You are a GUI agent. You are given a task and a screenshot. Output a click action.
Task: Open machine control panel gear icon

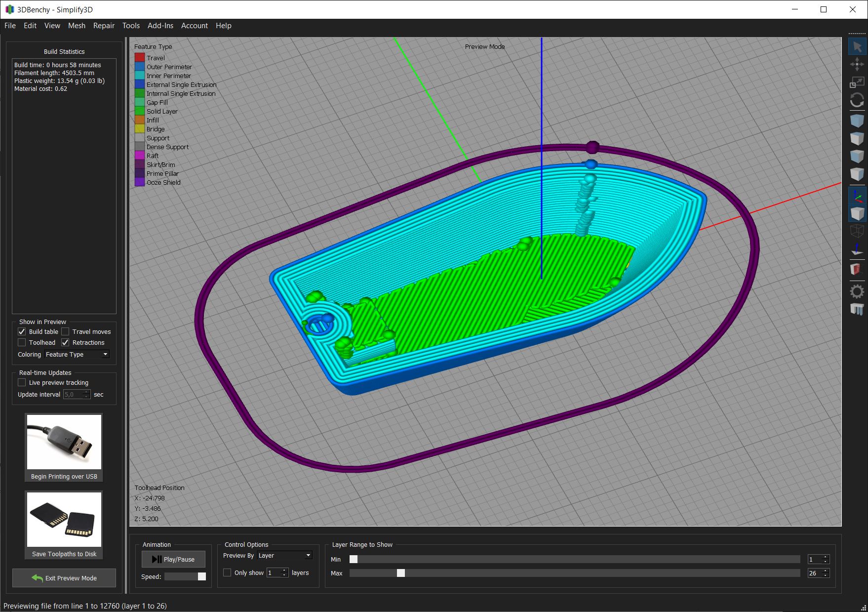[857, 291]
